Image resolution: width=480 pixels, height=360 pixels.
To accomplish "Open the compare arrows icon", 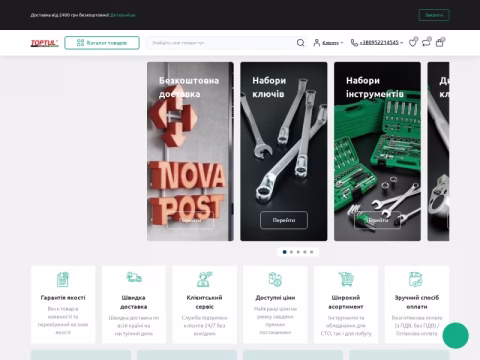I will (426, 42).
